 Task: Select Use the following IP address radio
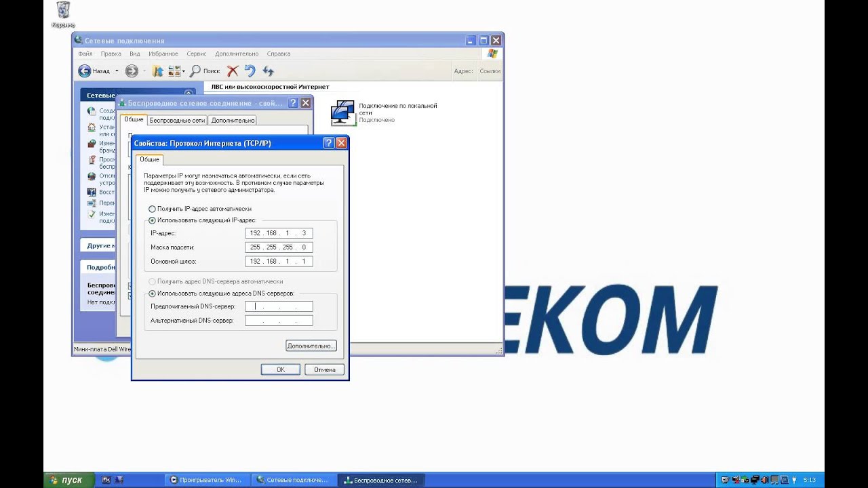(x=152, y=220)
